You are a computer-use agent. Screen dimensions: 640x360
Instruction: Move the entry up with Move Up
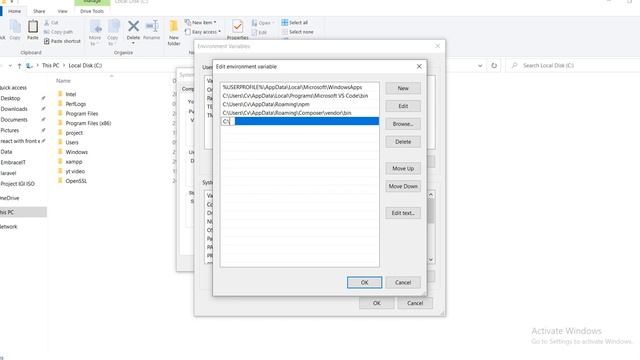403,169
